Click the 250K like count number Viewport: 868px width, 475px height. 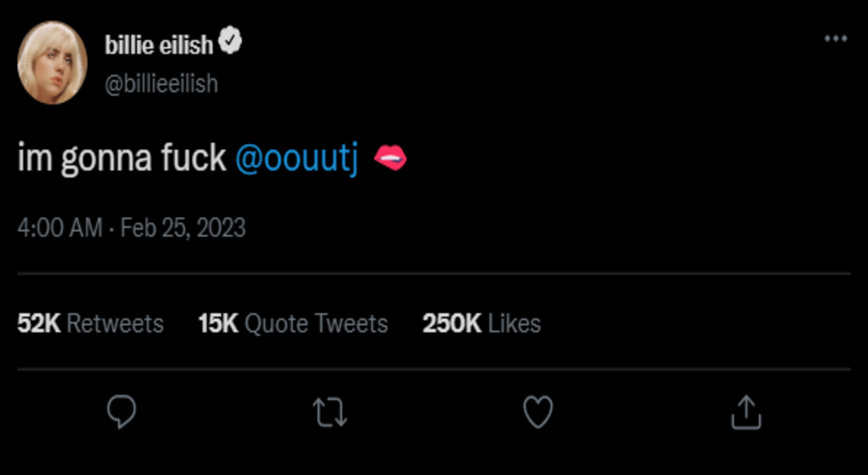point(452,324)
